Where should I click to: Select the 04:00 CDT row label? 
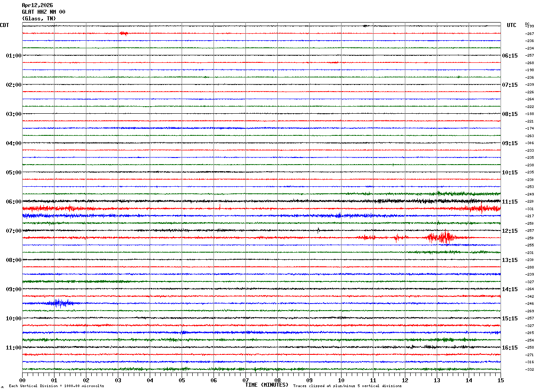point(13,143)
